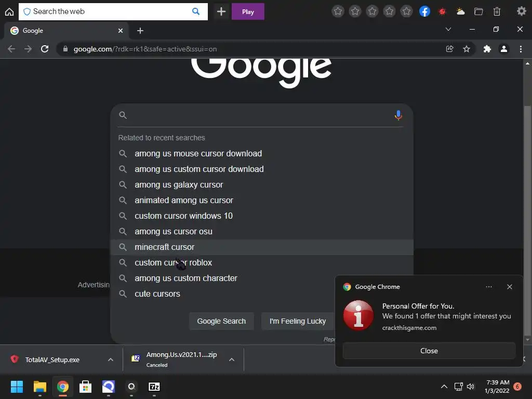Close the Google tab

(x=121, y=31)
